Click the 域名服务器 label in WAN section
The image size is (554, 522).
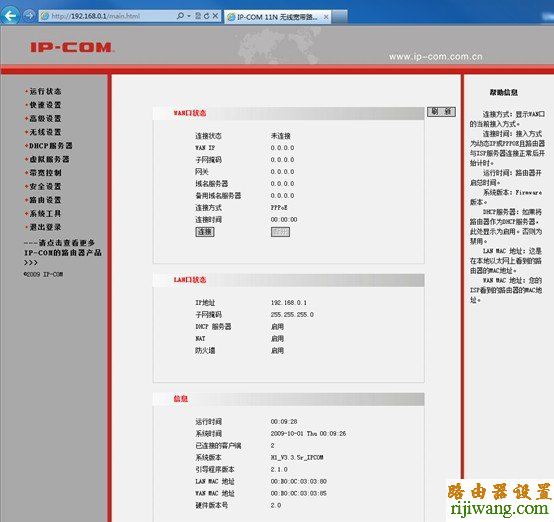pyautogui.click(x=212, y=184)
